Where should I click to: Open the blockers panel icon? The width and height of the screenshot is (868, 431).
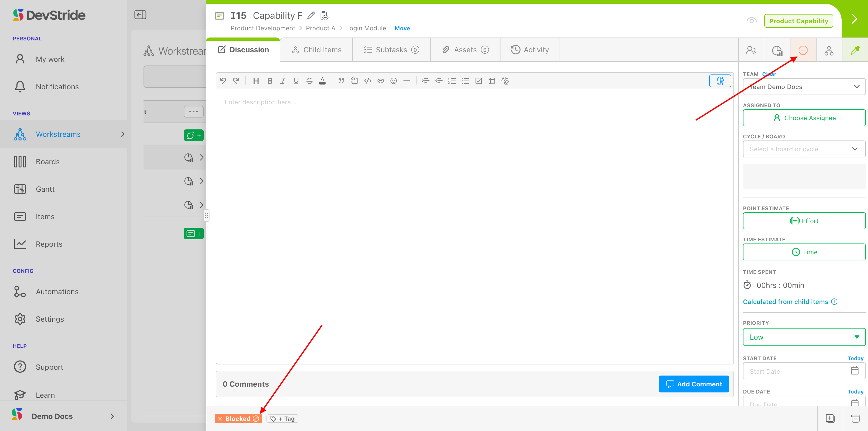(x=803, y=50)
